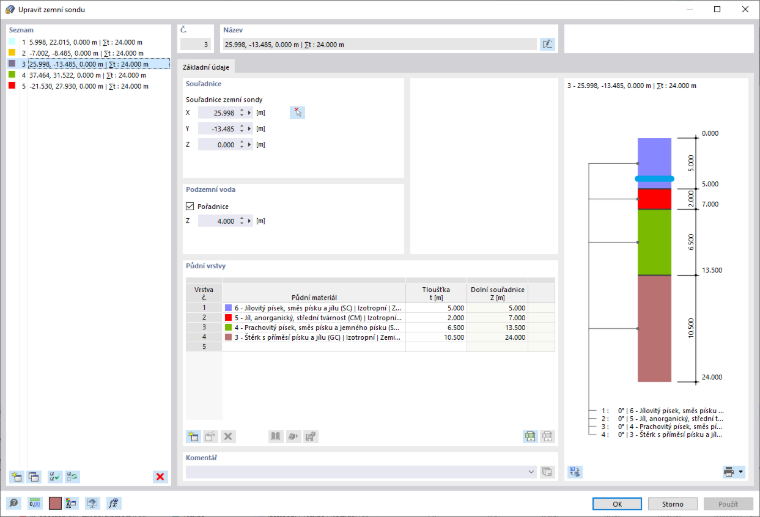Viewport: 760px width, 517px height.
Task: Click thickness cell 10.500 of layer 4
Action: 436,337
